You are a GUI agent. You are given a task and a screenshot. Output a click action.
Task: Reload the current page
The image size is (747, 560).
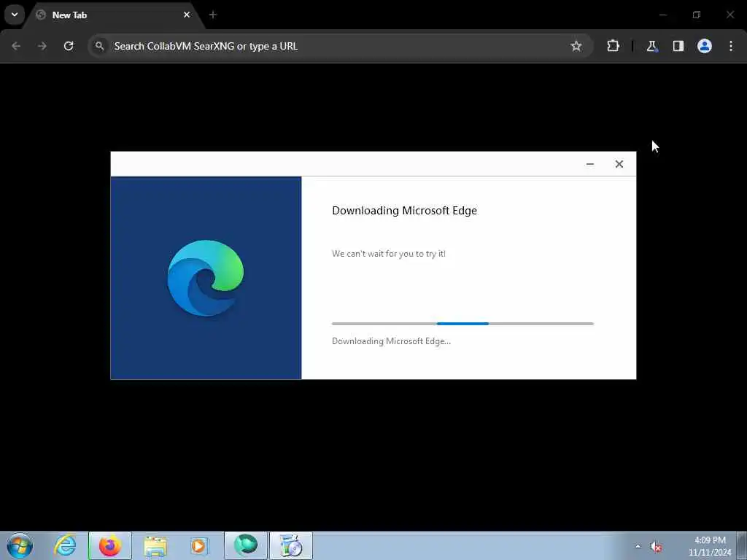pos(69,46)
